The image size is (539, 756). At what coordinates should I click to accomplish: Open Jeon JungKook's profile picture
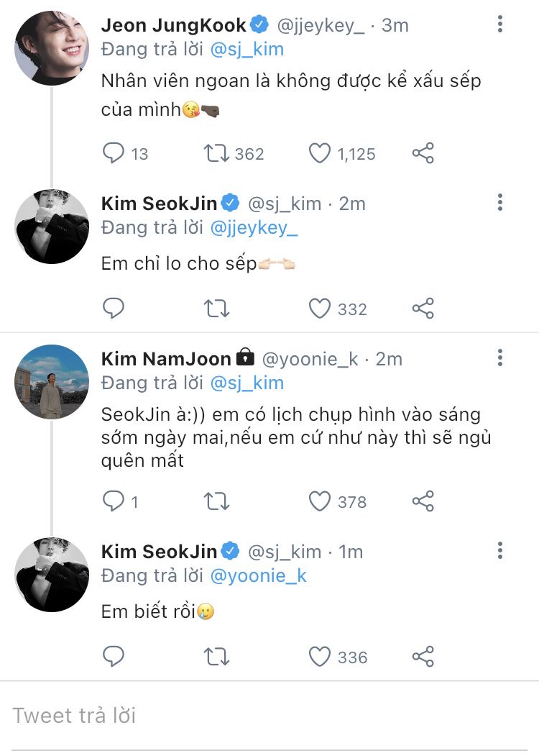point(52,48)
